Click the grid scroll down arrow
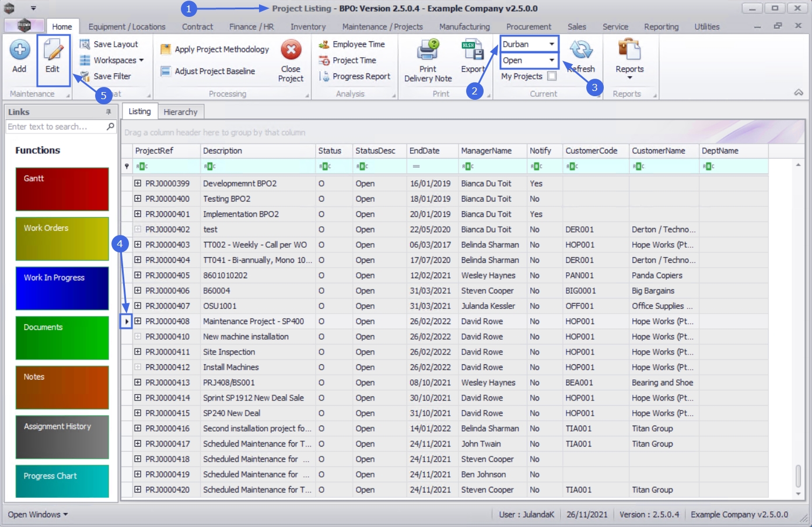 798,494
